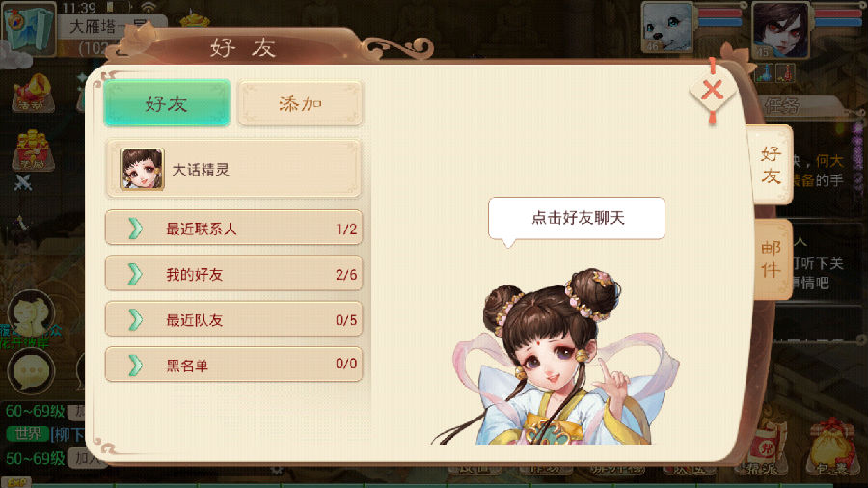
Task: Open the world map icon
Action: 29,29
